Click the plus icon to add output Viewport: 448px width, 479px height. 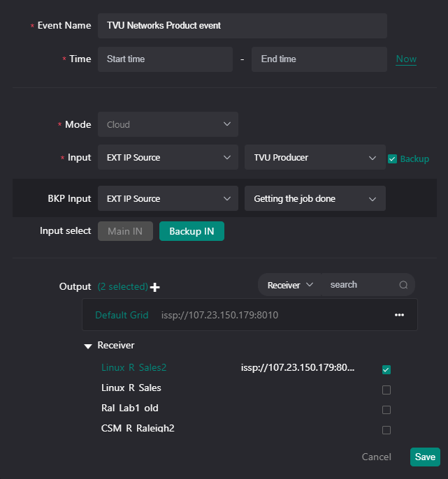155,287
